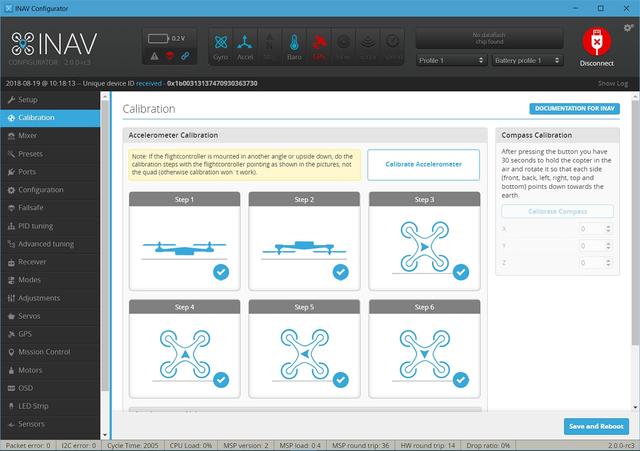Screen dimensions: 640x451
Task: Click Save and Reboot
Action: [x=596, y=427]
